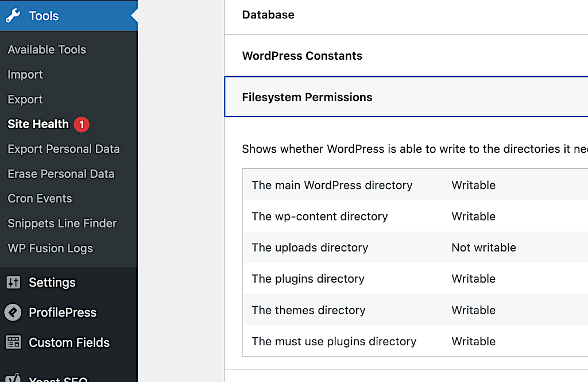The width and height of the screenshot is (588, 382).
Task: Open WP Fusion Logs
Action: (51, 248)
